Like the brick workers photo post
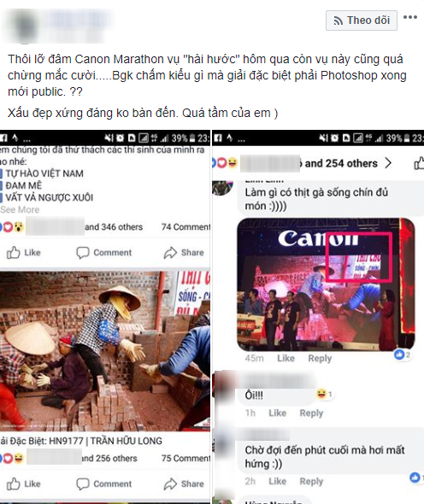Image resolution: width=424 pixels, height=504 pixels. pos(24,483)
